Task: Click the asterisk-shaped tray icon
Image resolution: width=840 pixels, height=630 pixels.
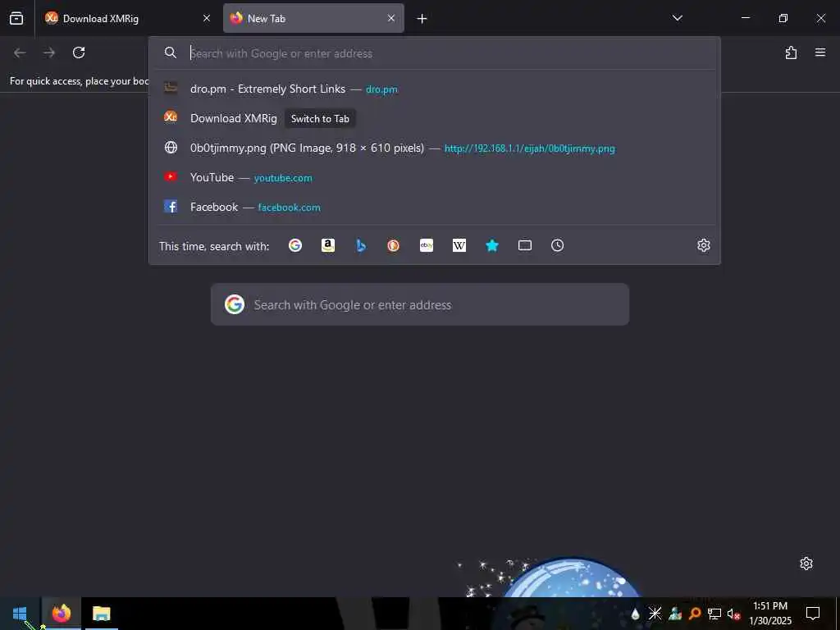Action: tap(655, 614)
